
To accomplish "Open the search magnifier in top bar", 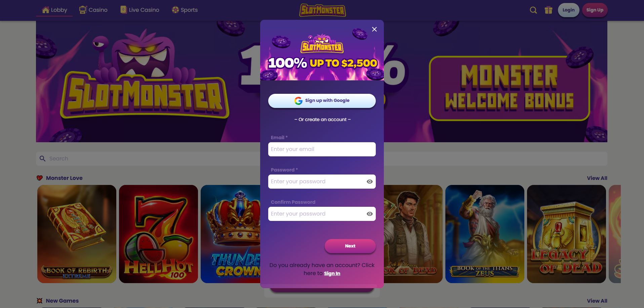I will tap(533, 10).
